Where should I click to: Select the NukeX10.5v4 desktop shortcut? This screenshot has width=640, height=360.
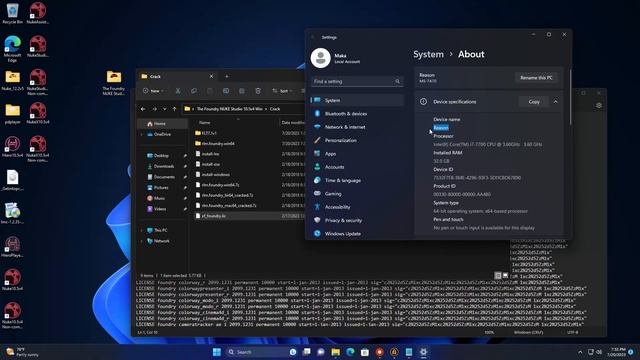(x=38, y=113)
